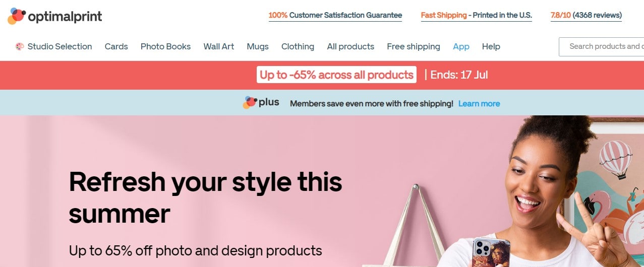This screenshot has width=644, height=267.
Task: Click the Up to -65% promo banner
Action: pos(336,75)
